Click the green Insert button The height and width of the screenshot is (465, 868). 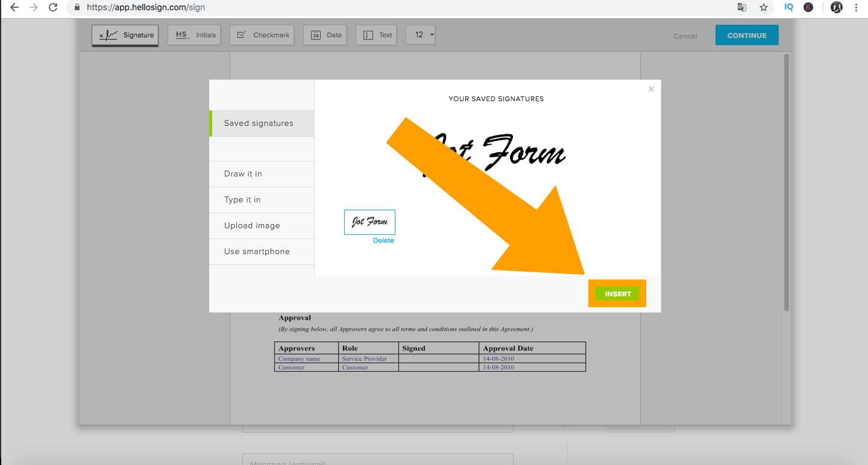pos(617,294)
